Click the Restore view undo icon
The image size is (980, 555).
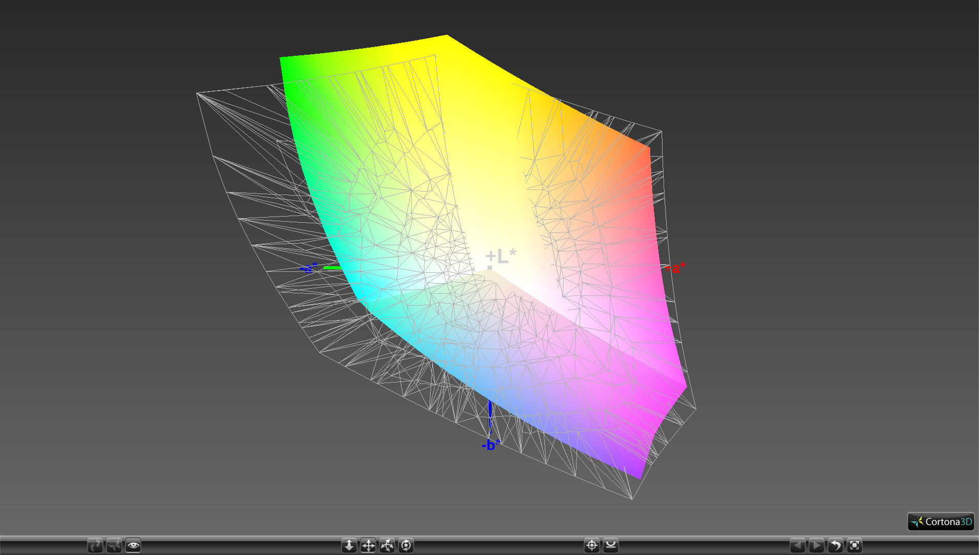point(836,545)
